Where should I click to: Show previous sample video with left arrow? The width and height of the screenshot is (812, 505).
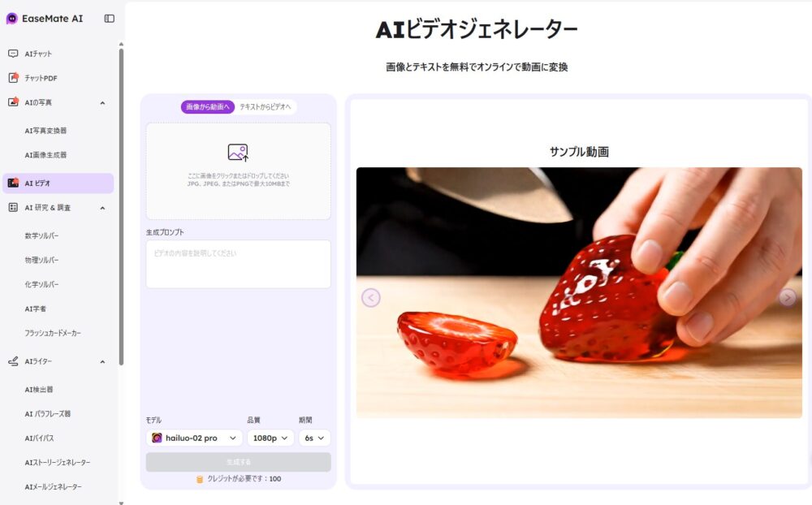371,298
